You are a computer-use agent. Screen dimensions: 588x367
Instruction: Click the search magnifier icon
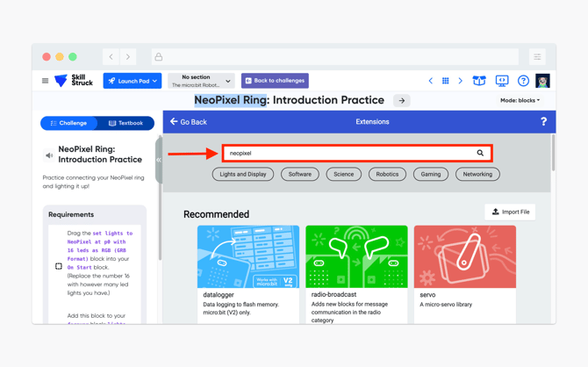[480, 153]
